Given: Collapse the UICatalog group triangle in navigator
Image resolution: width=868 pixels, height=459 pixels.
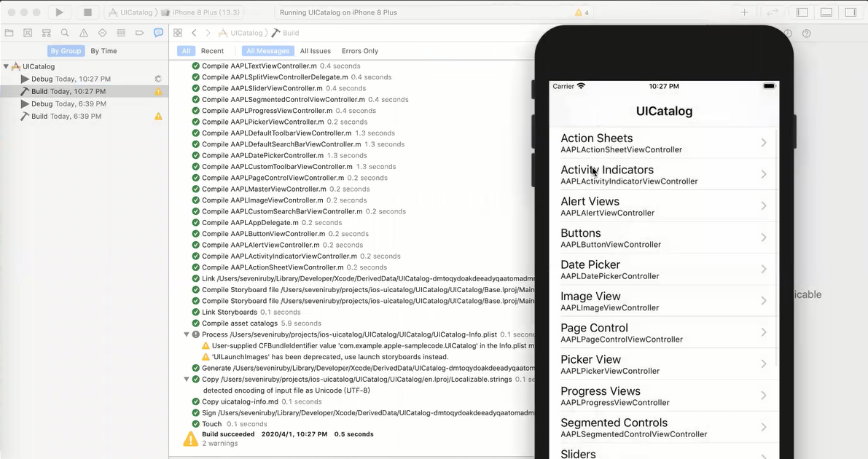Looking at the screenshot, I should tap(6, 66).
